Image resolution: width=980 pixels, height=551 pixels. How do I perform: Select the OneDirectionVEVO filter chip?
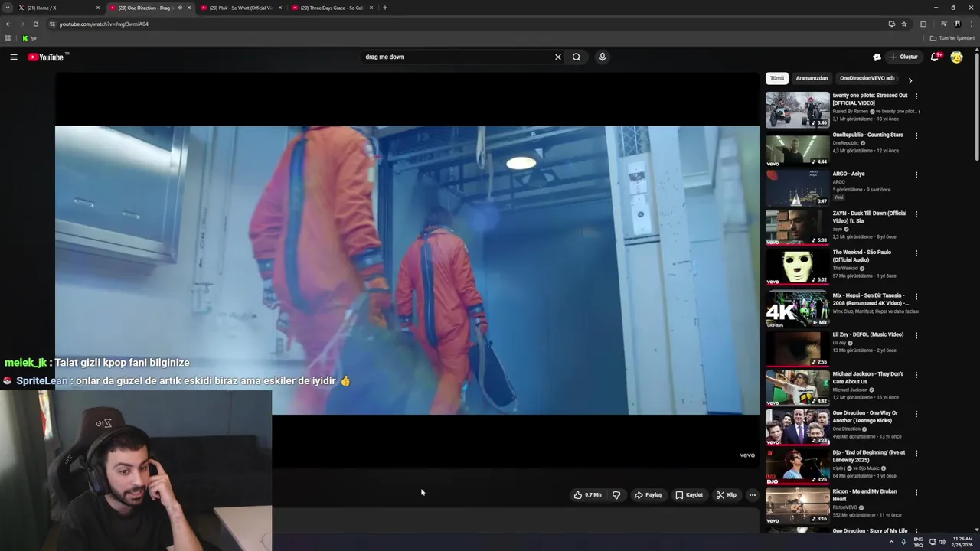click(867, 78)
